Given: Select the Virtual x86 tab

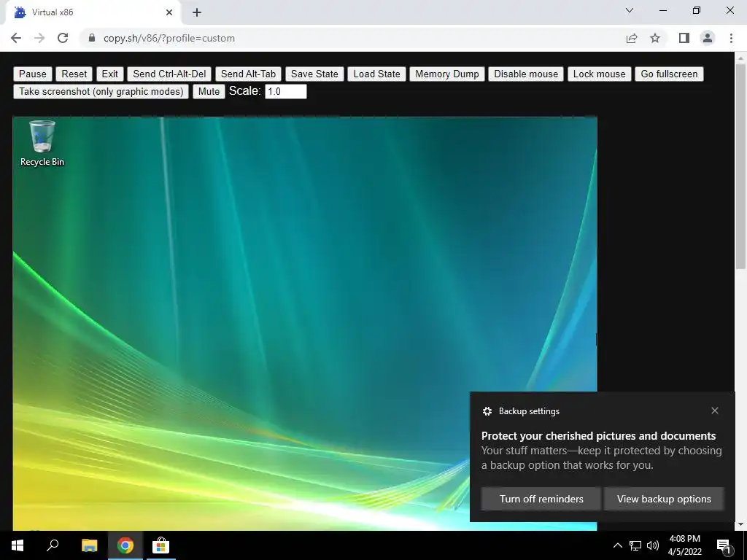Looking at the screenshot, I should pos(93,12).
